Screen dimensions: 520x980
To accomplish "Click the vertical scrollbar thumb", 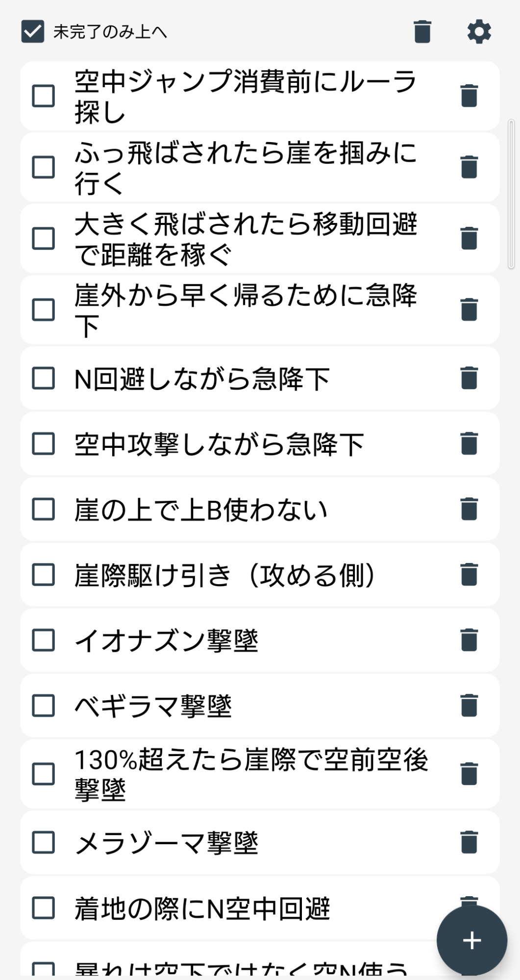I will pyautogui.click(x=511, y=194).
